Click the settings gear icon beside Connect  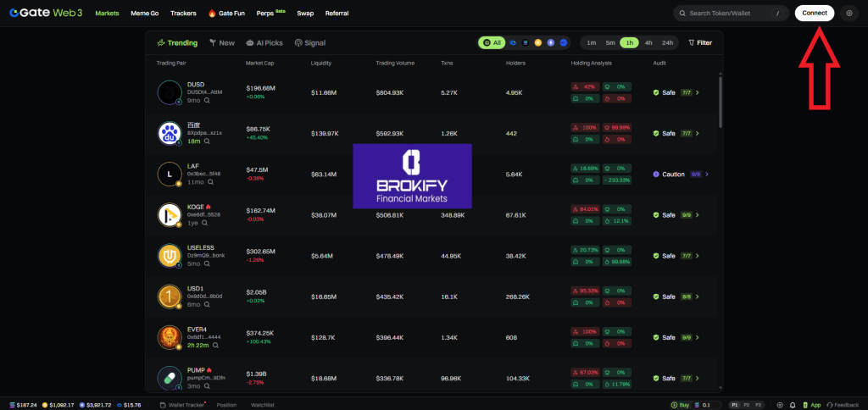click(x=849, y=14)
